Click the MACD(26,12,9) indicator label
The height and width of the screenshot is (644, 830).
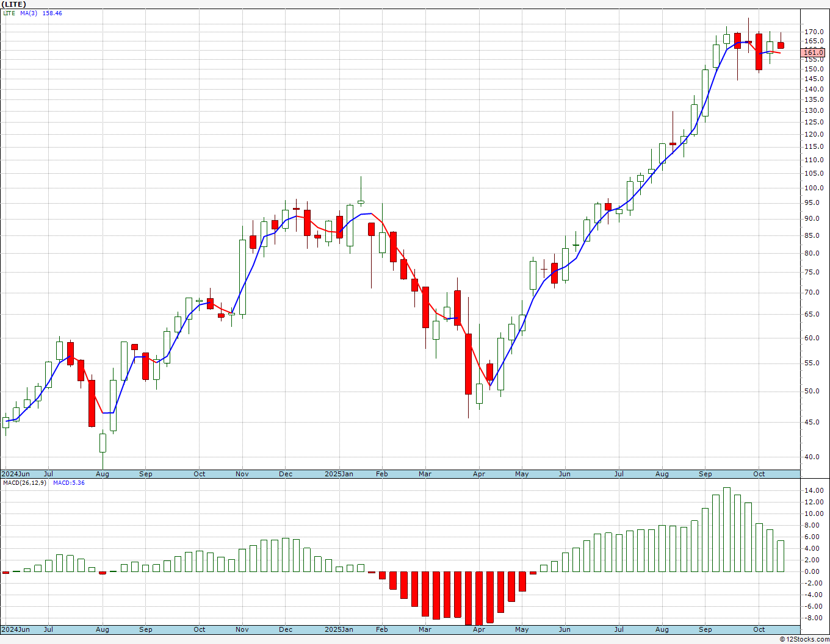[24, 482]
